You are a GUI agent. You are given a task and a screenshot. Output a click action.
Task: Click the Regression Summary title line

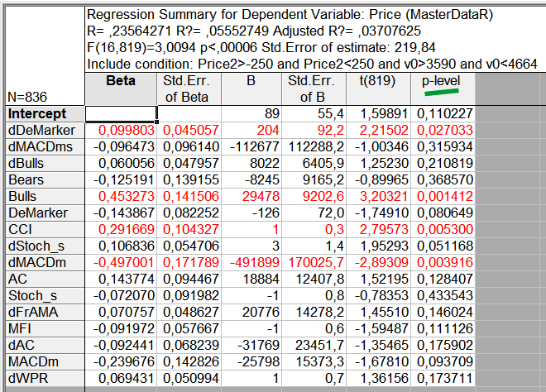point(290,15)
